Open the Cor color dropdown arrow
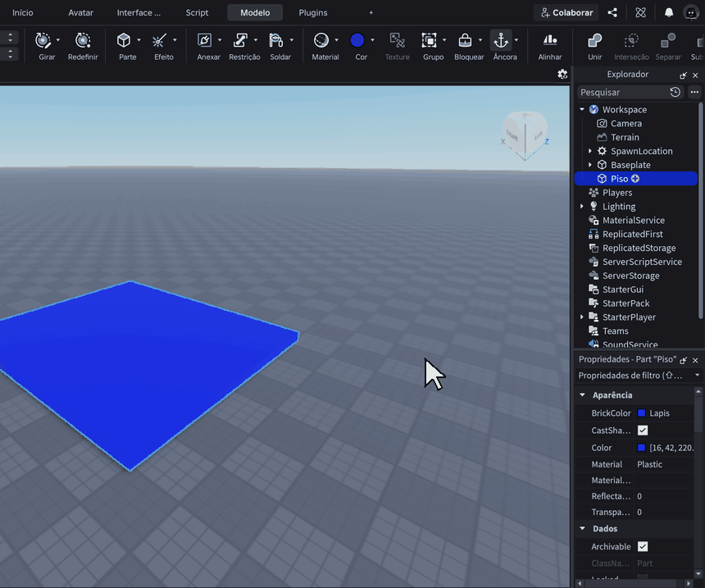Screen dimensions: 705x588 [x=372, y=40]
